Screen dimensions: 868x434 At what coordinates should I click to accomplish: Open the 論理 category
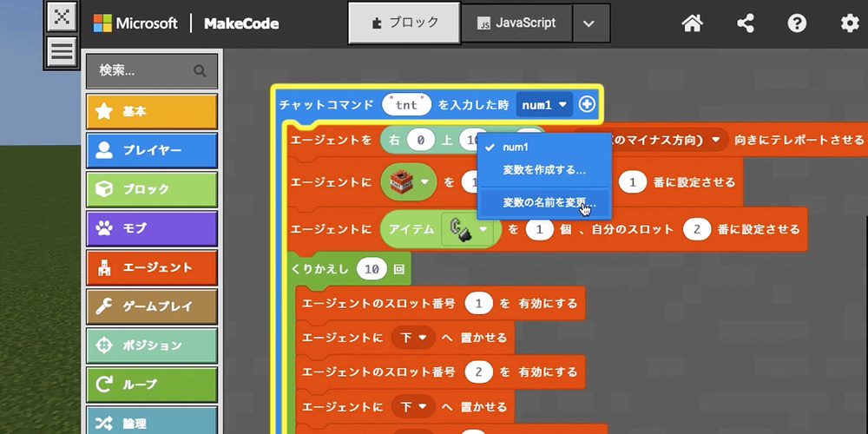pos(151,422)
